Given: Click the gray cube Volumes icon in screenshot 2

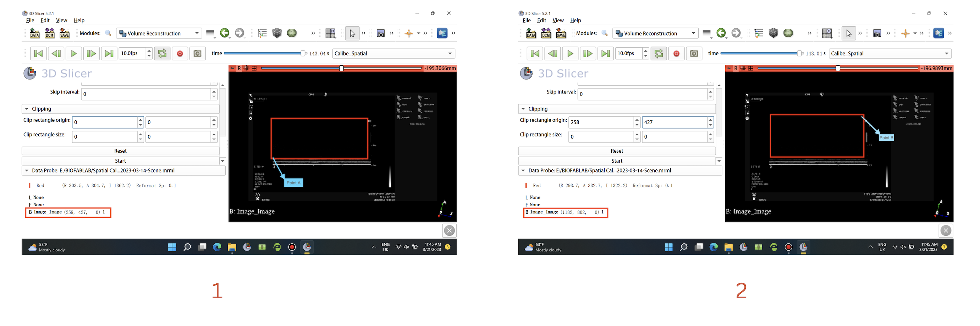Looking at the screenshot, I should pyautogui.click(x=773, y=33).
